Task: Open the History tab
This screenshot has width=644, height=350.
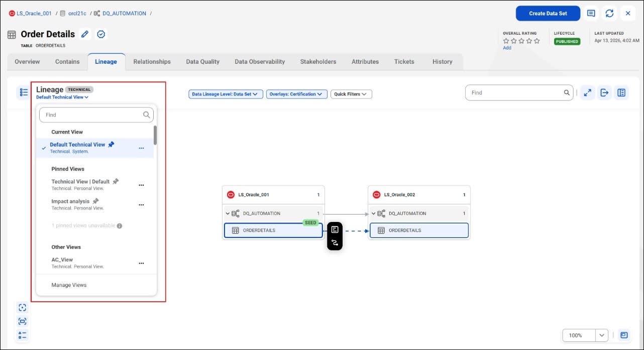Action: point(442,62)
